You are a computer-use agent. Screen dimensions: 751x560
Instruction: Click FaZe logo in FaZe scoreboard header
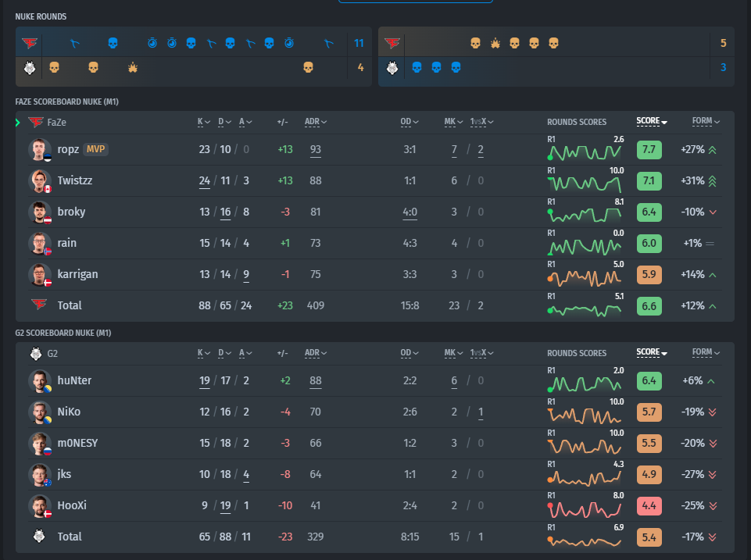[x=35, y=122]
